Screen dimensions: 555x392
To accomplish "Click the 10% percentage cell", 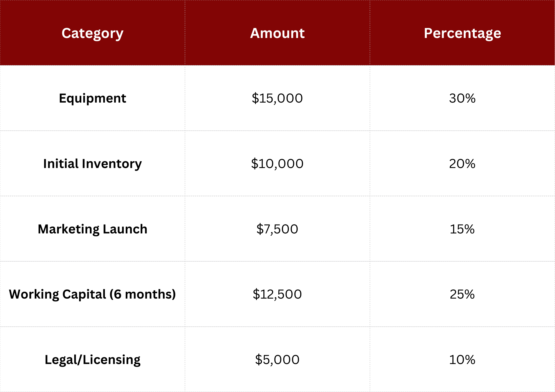I will click(x=462, y=359).
